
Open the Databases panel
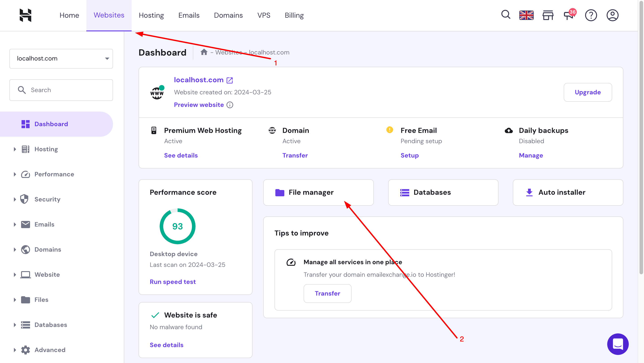pyautogui.click(x=443, y=192)
